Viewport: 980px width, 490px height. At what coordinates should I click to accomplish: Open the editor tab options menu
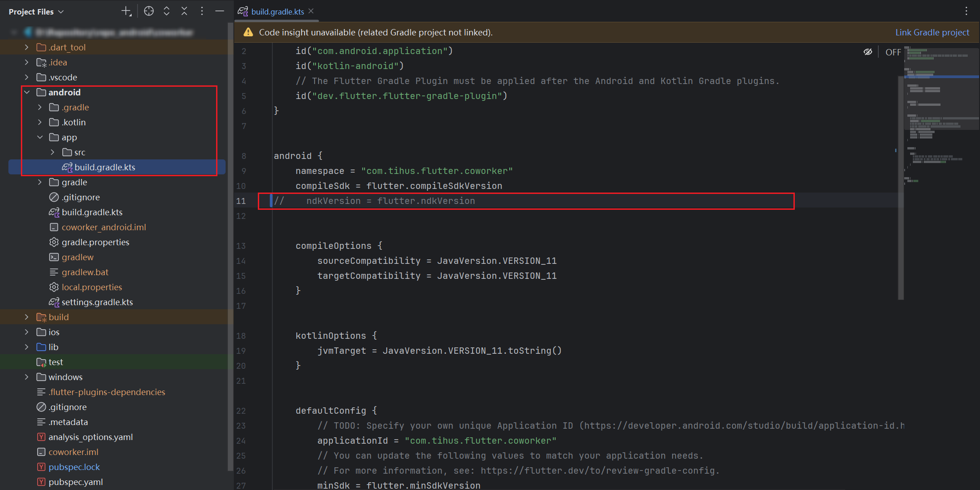pyautogui.click(x=966, y=11)
